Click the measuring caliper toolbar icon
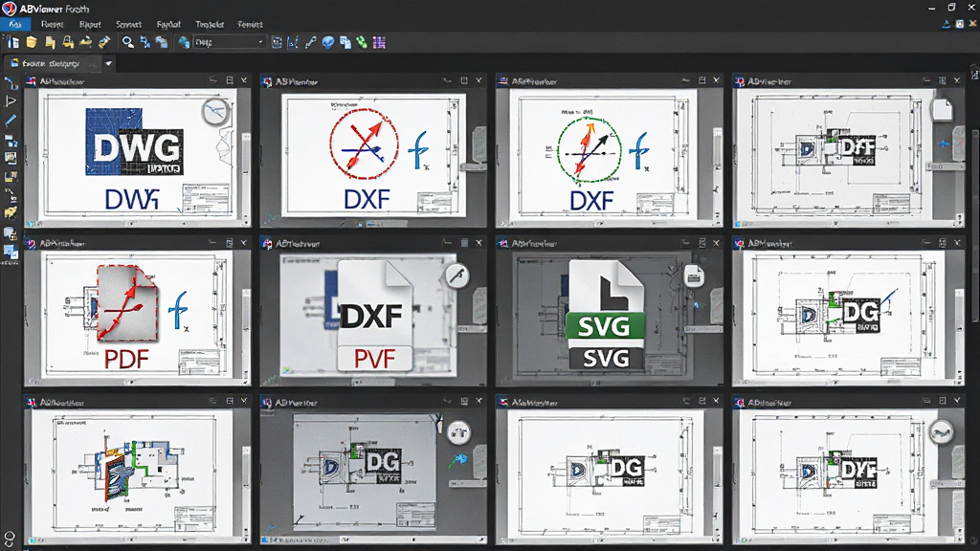 click(311, 42)
